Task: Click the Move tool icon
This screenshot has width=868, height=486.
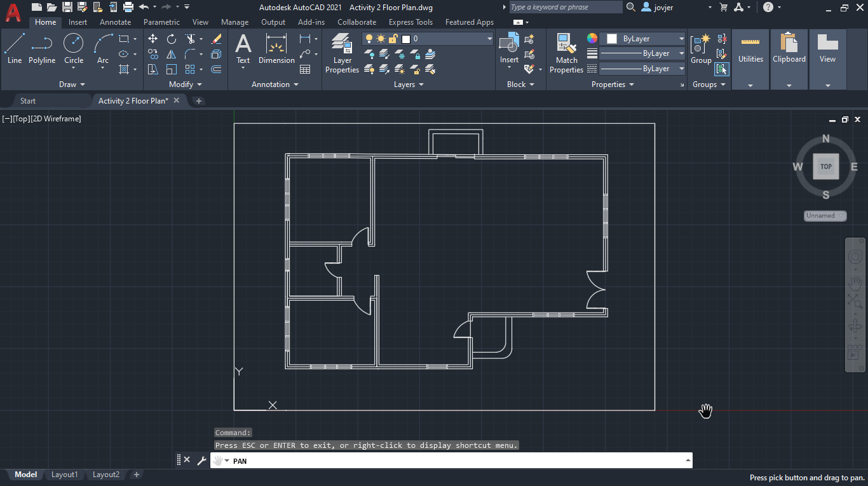Action: pos(153,39)
